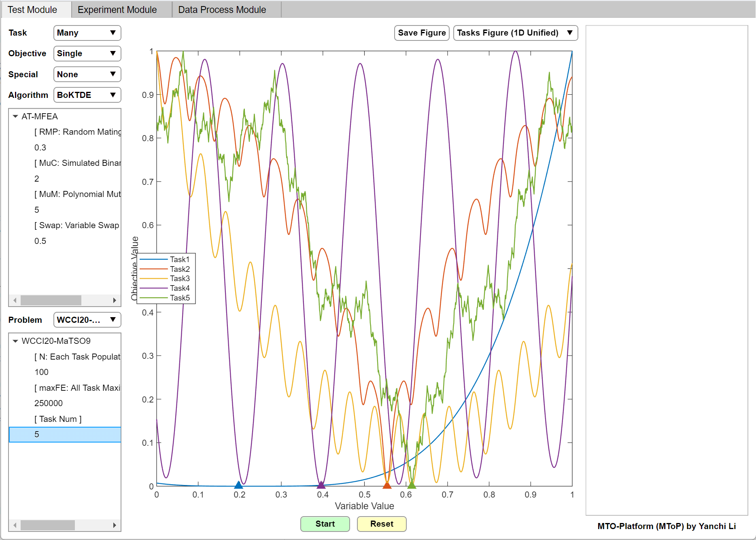
Task: Click the Task1 legend entry
Action: tap(165, 259)
